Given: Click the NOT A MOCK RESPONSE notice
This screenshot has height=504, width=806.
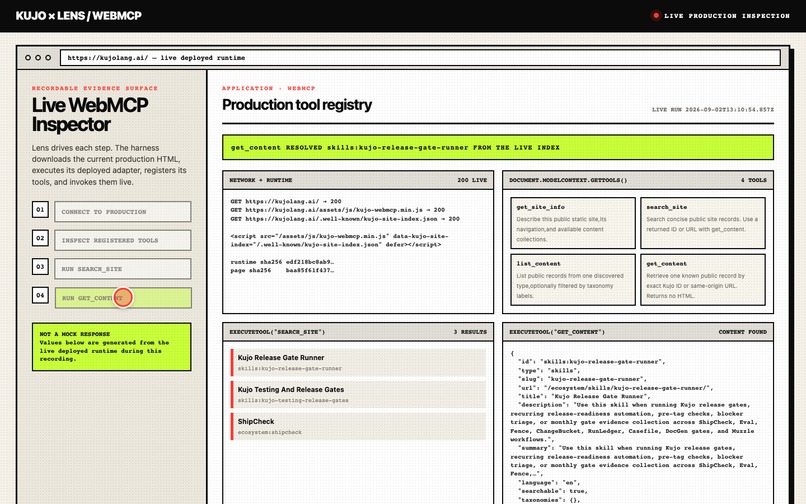Looking at the screenshot, I should (112, 347).
